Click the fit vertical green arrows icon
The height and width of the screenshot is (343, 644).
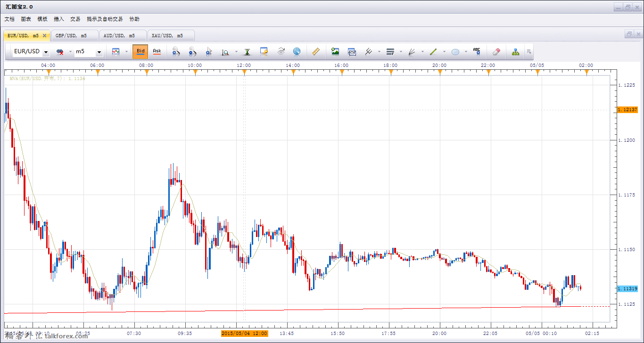(247, 51)
